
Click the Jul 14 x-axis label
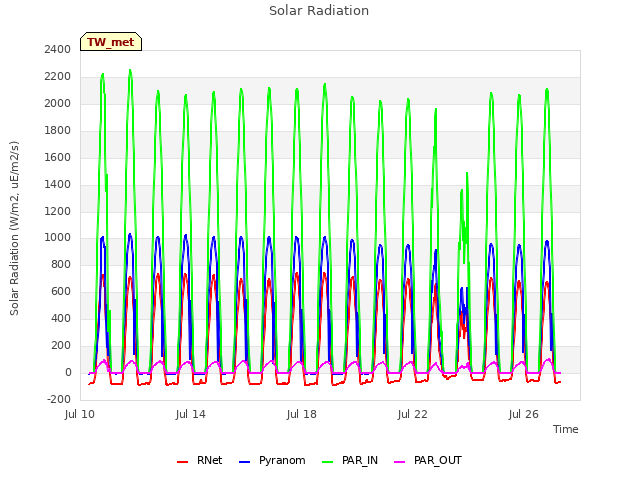pos(191,414)
